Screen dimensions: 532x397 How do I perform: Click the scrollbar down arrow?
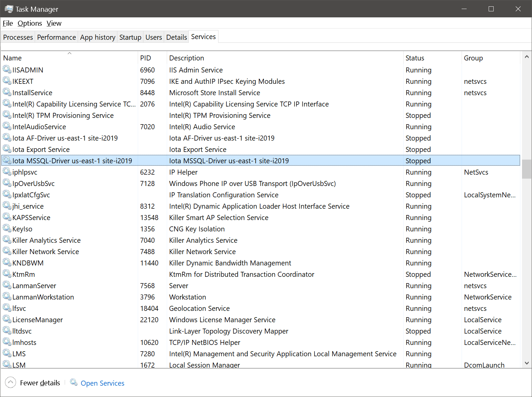pos(527,363)
